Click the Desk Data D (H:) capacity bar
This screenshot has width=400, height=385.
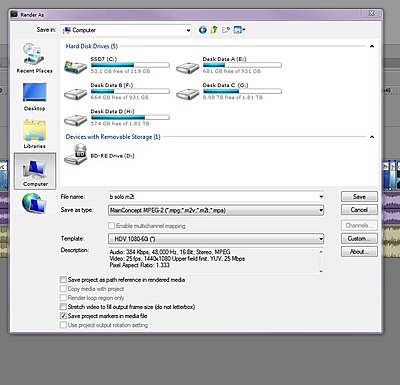(130, 117)
